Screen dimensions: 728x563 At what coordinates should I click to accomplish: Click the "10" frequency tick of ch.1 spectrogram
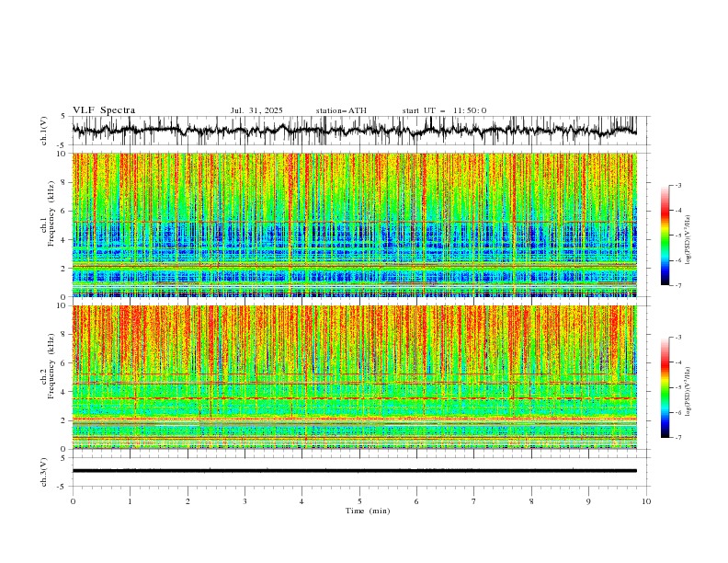click(x=63, y=154)
